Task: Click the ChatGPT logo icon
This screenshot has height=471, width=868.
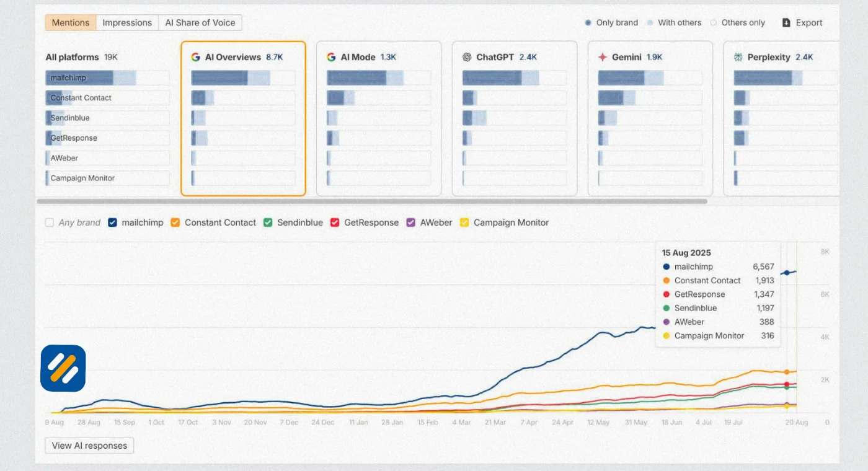Action: (467, 57)
